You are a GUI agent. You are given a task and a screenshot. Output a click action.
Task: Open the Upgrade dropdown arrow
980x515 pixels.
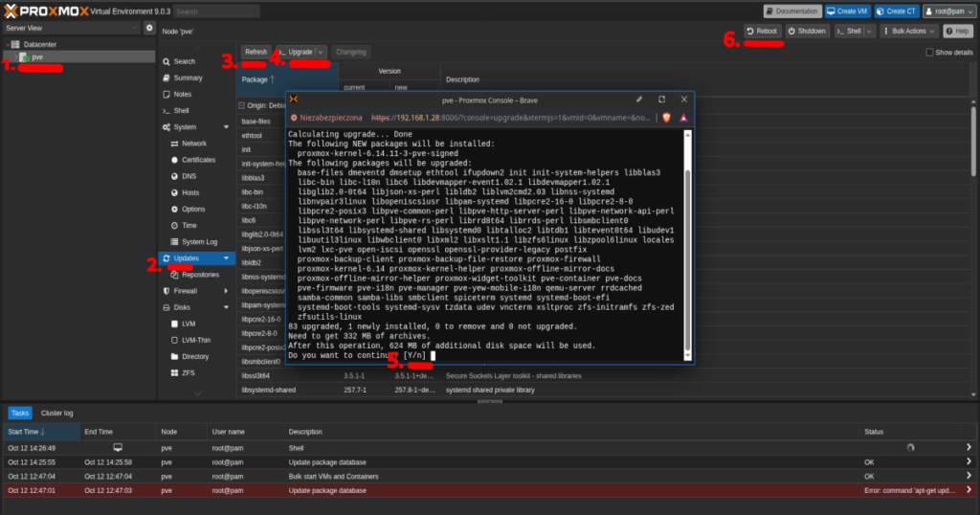click(321, 52)
